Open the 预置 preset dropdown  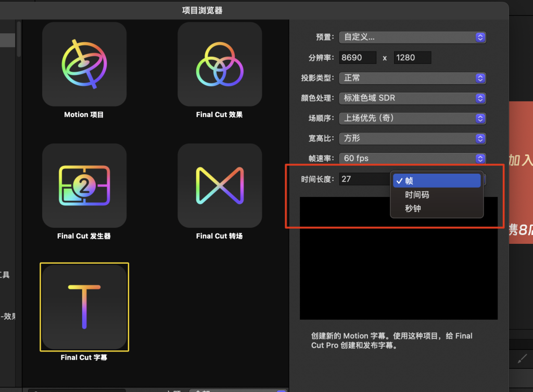pyautogui.click(x=412, y=37)
